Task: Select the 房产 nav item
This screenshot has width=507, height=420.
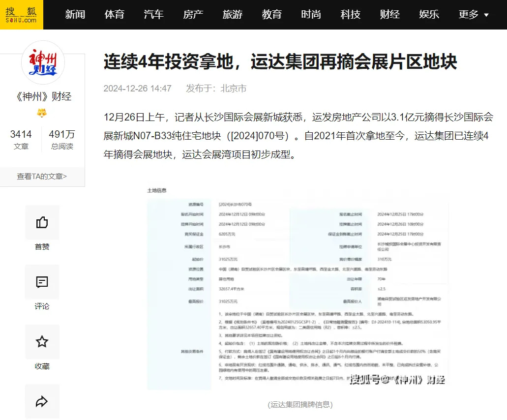Action: click(x=193, y=15)
